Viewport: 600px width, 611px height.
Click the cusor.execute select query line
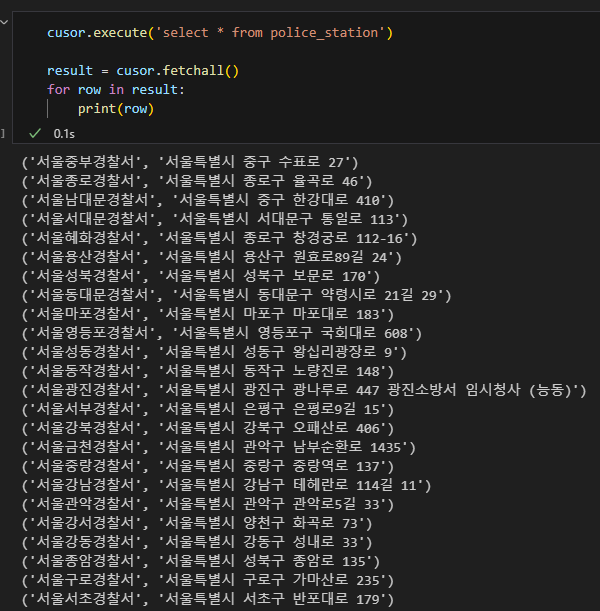220,33
